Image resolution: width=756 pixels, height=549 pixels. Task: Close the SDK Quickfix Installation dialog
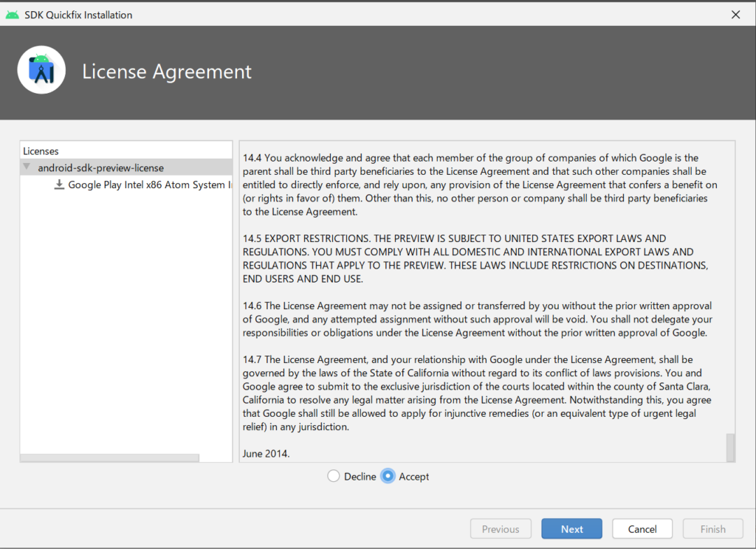point(735,15)
